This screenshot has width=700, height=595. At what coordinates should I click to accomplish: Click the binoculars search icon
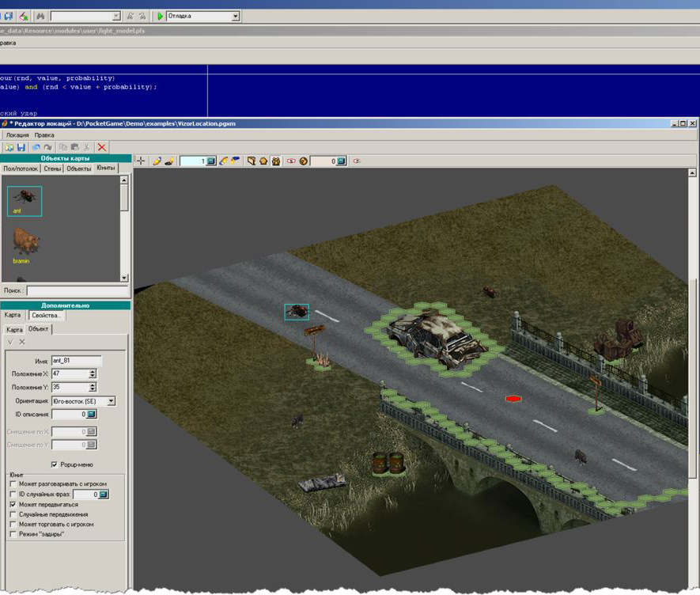pos(40,16)
